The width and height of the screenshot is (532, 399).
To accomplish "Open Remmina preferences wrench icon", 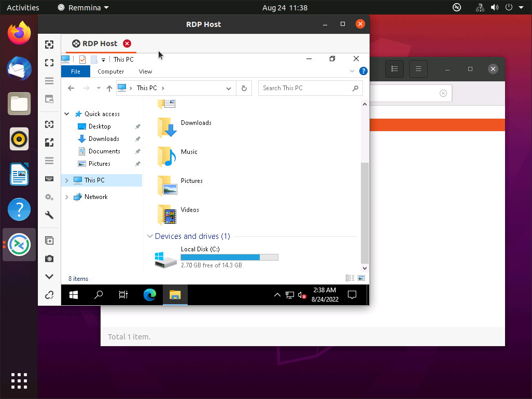I will point(49,215).
